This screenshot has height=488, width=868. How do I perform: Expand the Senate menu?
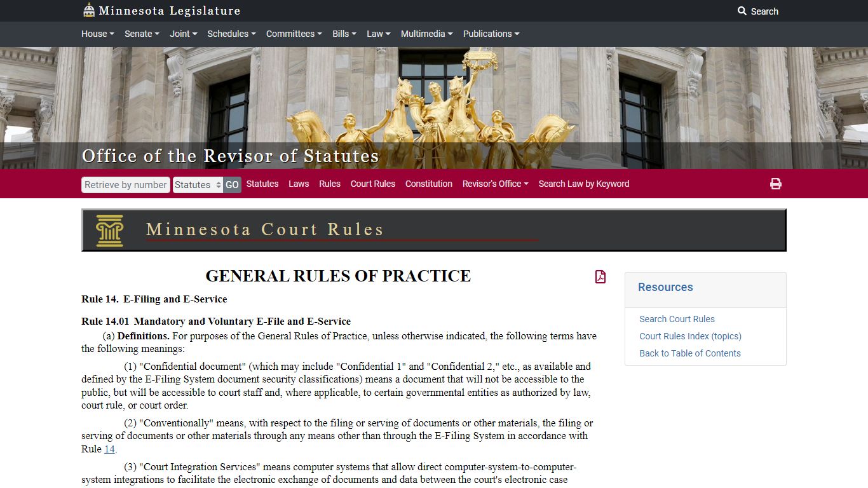click(142, 34)
